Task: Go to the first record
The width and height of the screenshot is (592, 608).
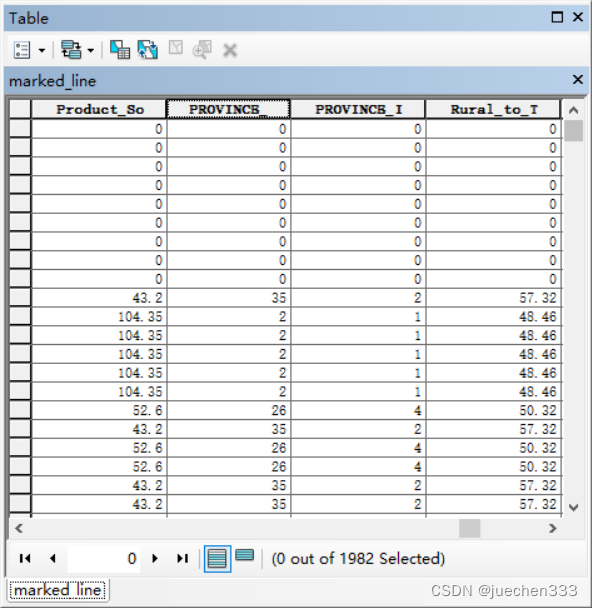Action: [x=25, y=558]
